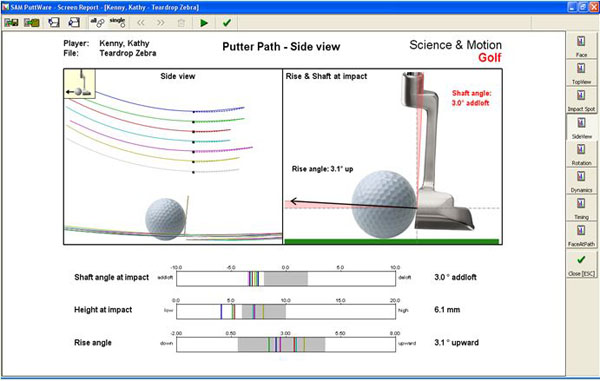Image resolution: width=600 pixels, height=381 pixels.
Task: Click the 'Rise angle: 3.1° up' label
Action: pos(322,169)
